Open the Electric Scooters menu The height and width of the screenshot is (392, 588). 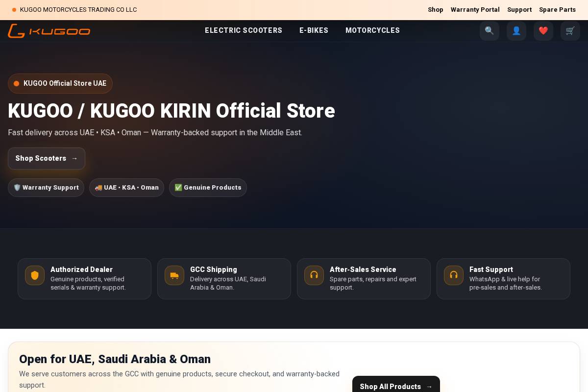click(244, 30)
